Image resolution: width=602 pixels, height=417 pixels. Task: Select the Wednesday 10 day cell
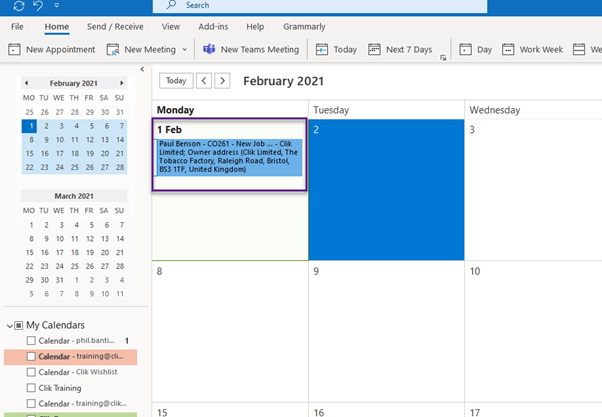coord(534,332)
